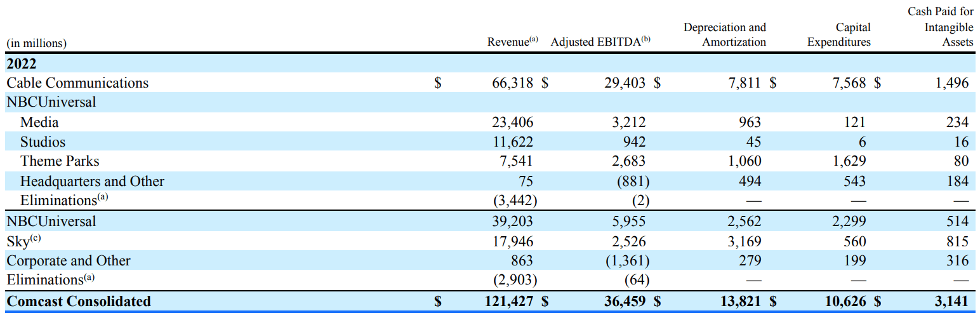Image resolution: width=980 pixels, height=320 pixels.
Task: Click Cable Communications revenue 66,318
Action: pyautogui.click(x=512, y=83)
